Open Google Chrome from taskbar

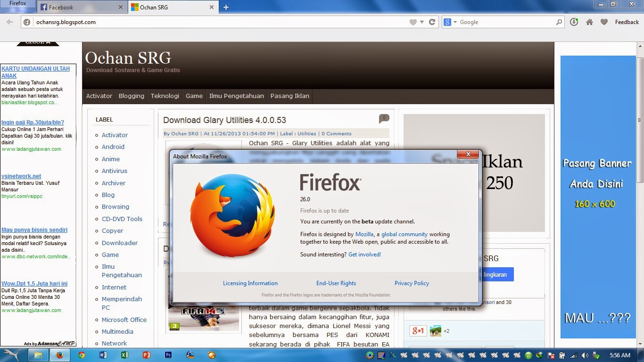(x=82, y=355)
